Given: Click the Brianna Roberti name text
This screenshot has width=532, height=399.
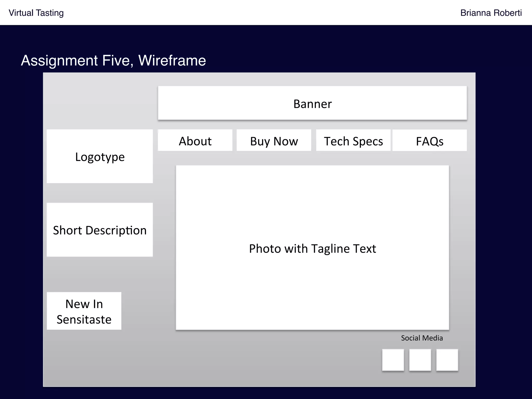Looking at the screenshot, I should click(491, 13).
